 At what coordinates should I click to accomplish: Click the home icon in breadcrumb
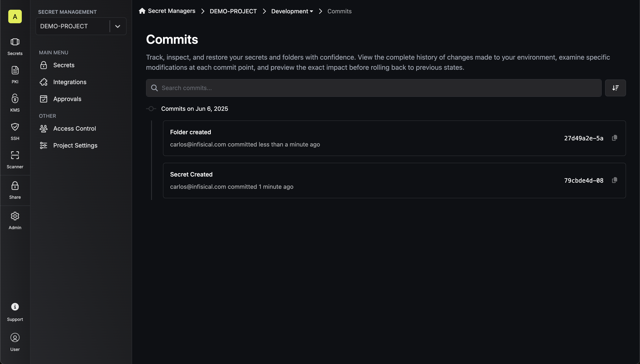(142, 11)
